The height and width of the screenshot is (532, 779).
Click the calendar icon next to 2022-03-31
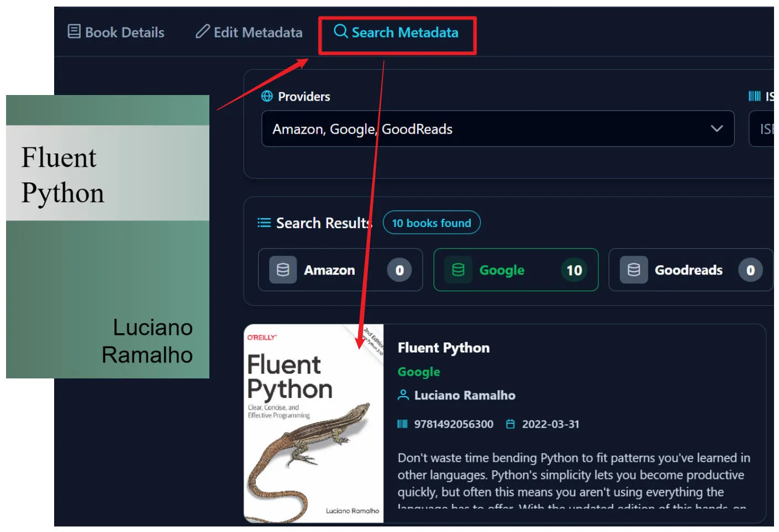510,424
